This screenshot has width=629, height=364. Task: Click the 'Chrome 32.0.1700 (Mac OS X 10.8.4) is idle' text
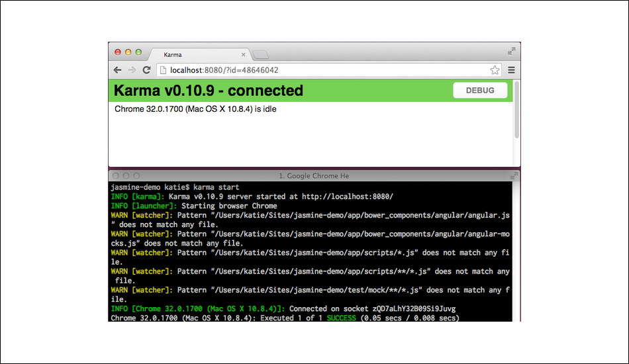(x=195, y=109)
